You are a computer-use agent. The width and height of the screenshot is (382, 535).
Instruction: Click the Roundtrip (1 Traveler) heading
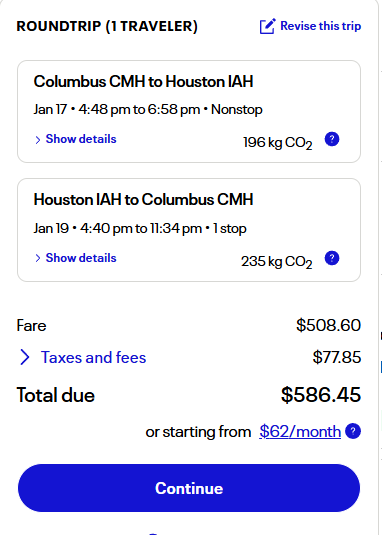[x=107, y=26]
